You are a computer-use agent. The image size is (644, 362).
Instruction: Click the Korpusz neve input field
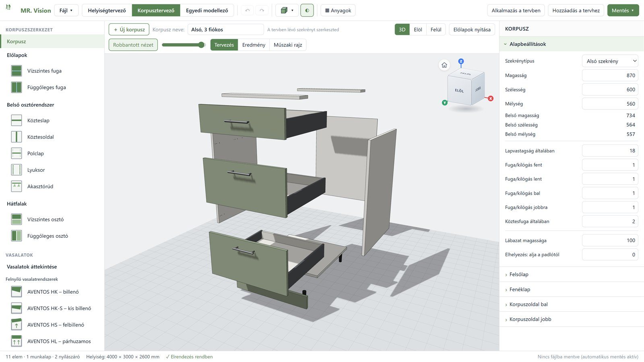click(x=226, y=29)
